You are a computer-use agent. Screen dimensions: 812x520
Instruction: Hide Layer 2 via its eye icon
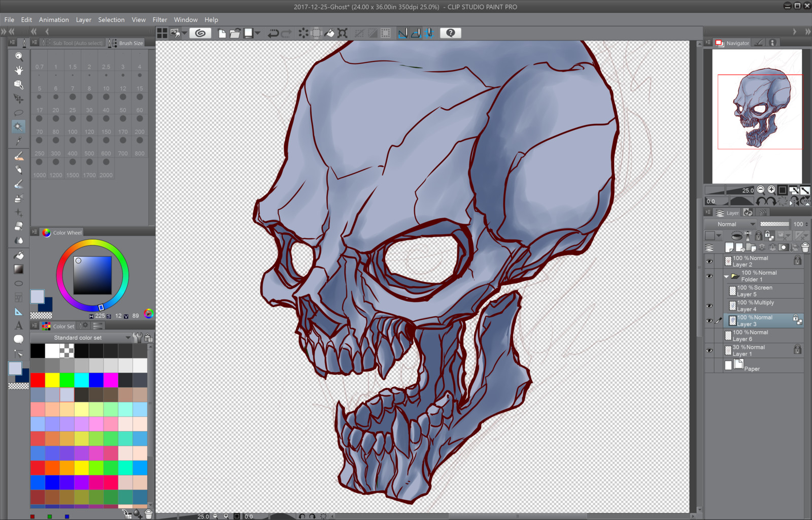click(709, 262)
